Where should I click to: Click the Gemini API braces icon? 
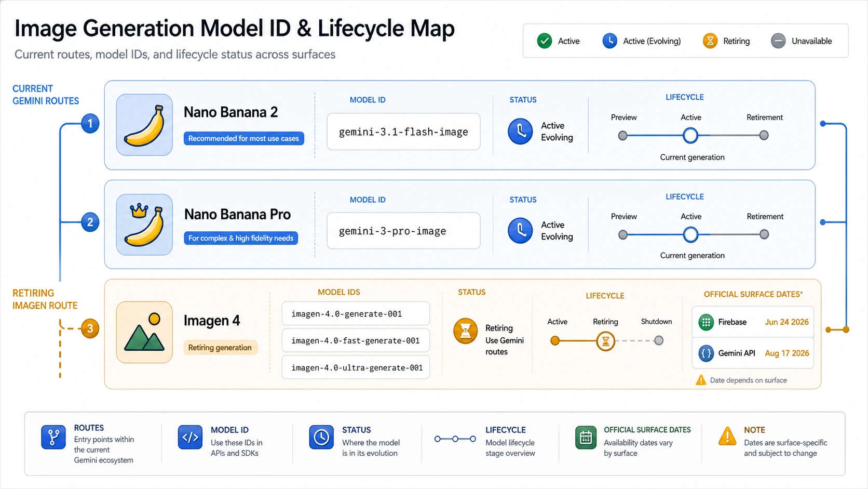(706, 353)
